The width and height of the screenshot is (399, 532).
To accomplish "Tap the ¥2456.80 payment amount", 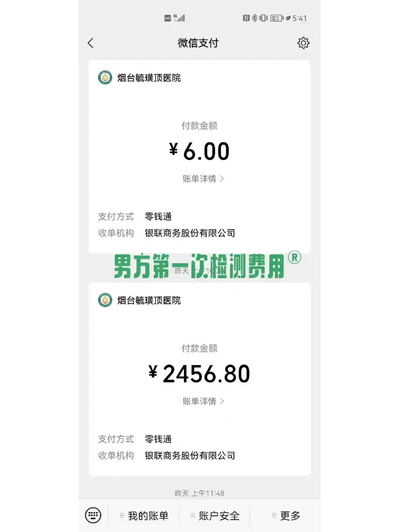I will pyautogui.click(x=199, y=374).
